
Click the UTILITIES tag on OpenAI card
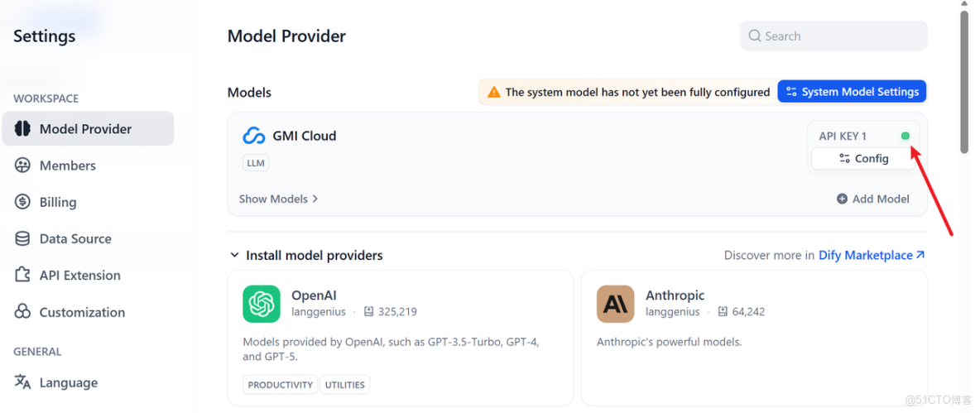pos(345,385)
